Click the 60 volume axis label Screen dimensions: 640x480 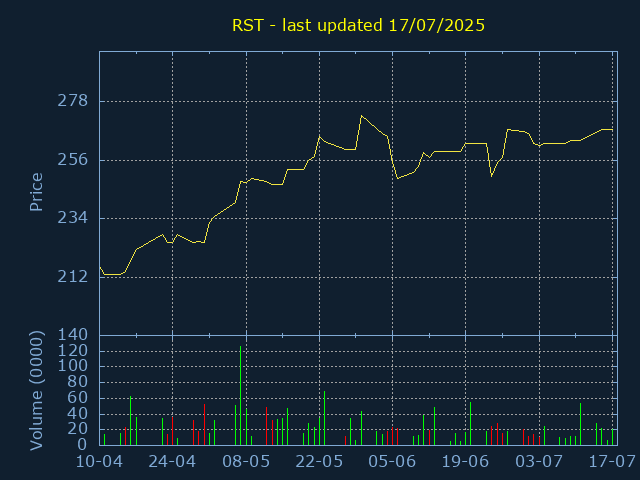78,398
